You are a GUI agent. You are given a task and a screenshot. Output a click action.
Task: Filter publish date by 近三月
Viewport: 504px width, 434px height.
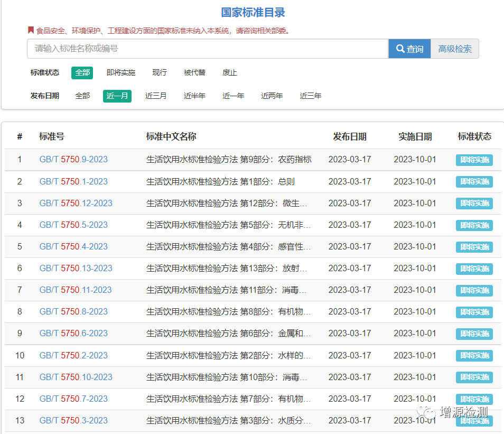(x=156, y=96)
